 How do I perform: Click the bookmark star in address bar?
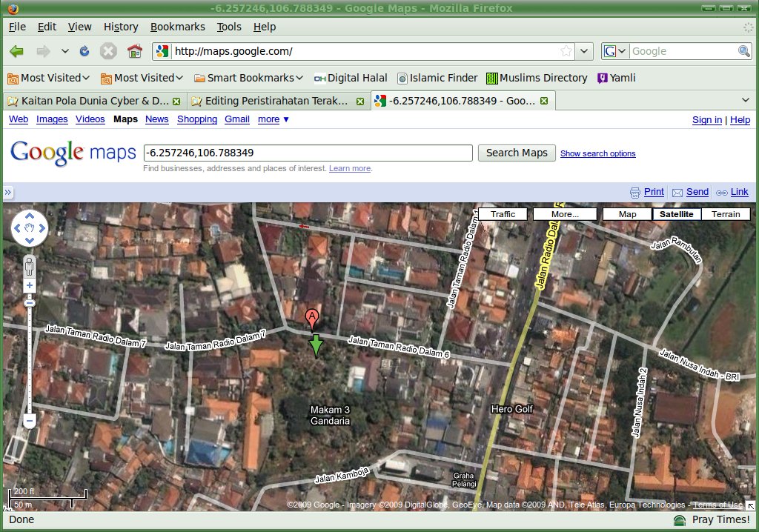click(x=566, y=51)
